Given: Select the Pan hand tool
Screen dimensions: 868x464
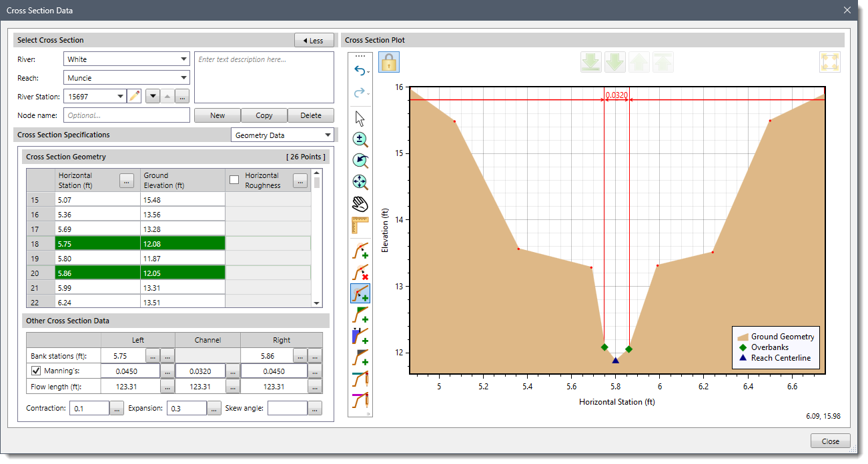Looking at the screenshot, I should click(360, 204).
